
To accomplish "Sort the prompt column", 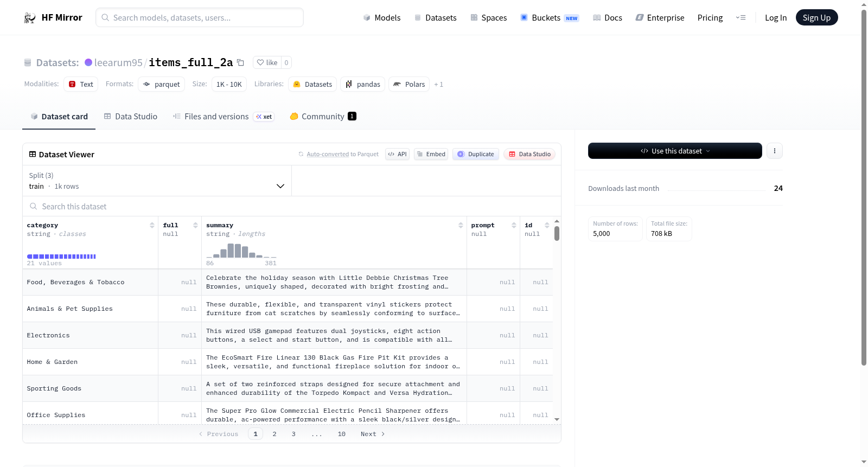I will pyautogui.click(x=514, y=225).
